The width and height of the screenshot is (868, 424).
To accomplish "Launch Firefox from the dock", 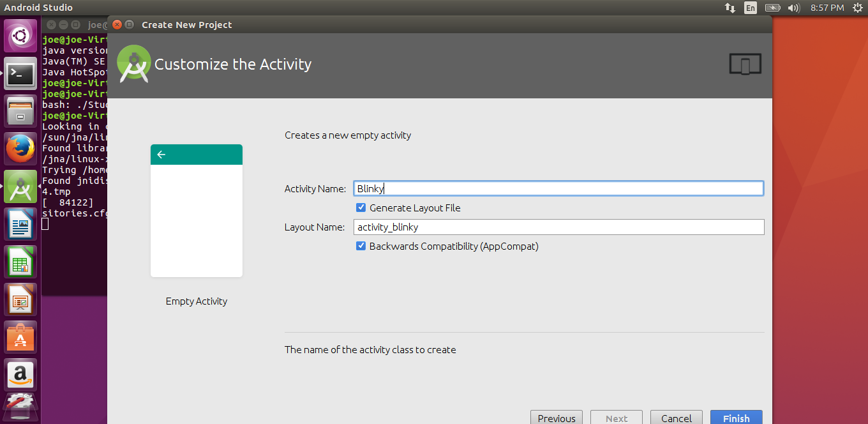I will 20,149.
